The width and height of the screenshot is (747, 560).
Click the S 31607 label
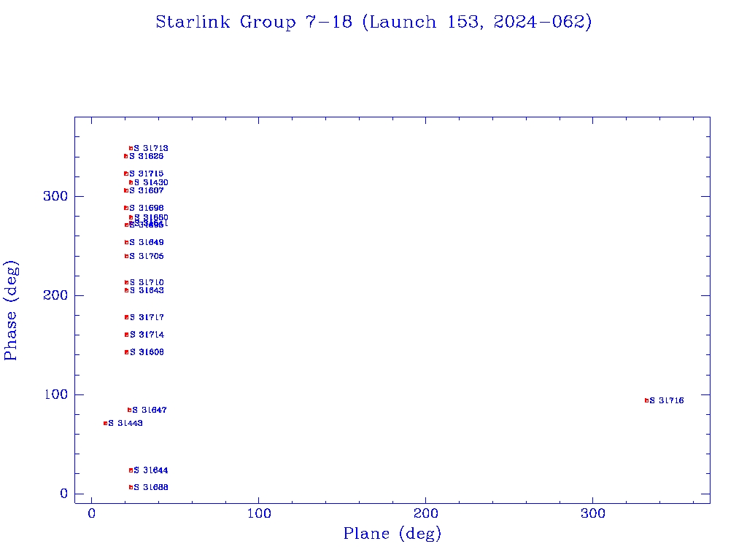click(146, 190)
